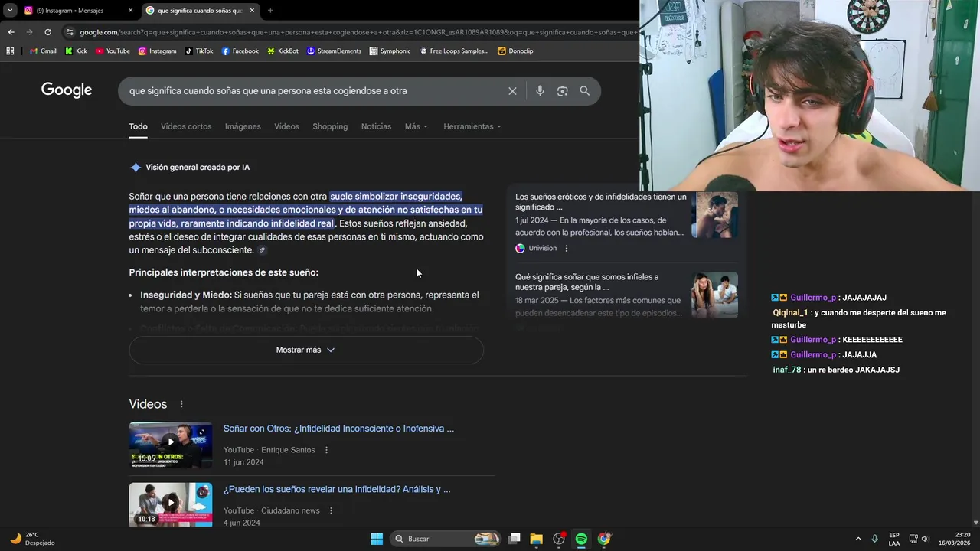
Task: Open the weather widget showing 26°C
Action: click(33, 539)
